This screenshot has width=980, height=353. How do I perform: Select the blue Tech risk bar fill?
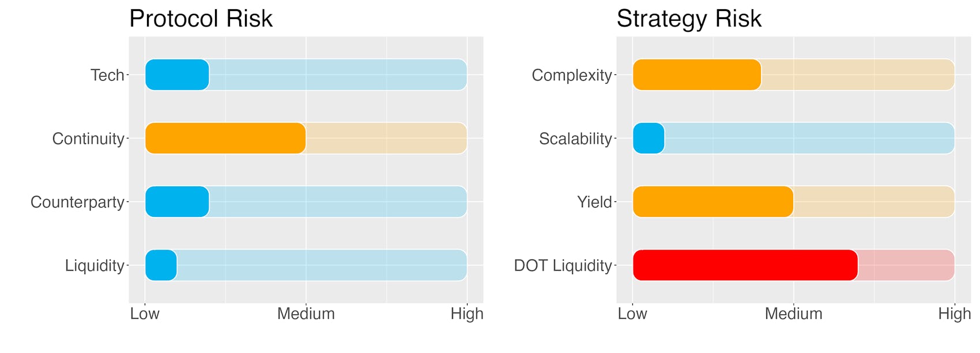tap(177, 74)
